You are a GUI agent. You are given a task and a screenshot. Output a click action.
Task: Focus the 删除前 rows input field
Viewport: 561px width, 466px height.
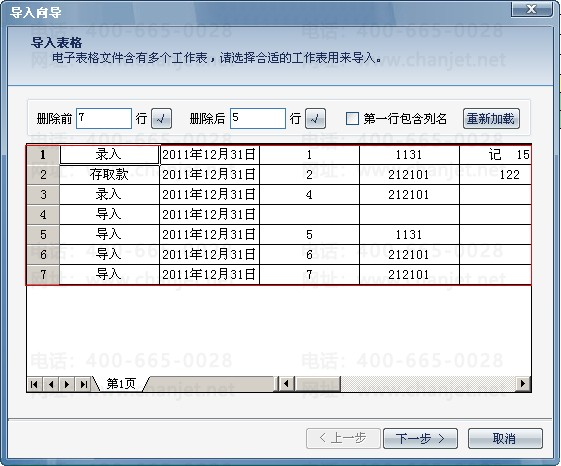[104, 118]
